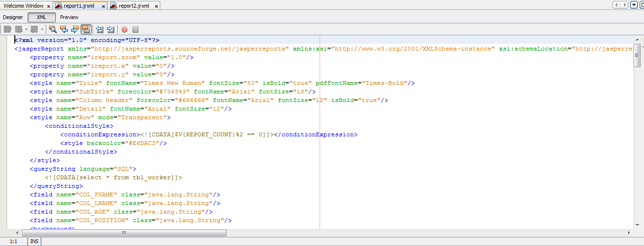644x246 pixels.
Task: Click Find Next Occurrence icon
Action: pyautogui.click(x=75, y=30)
